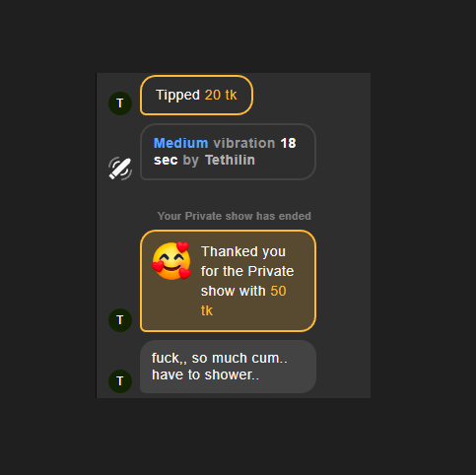Select the T avatar next to the shower message
This screenshot has width=476, height=475.
120,381
